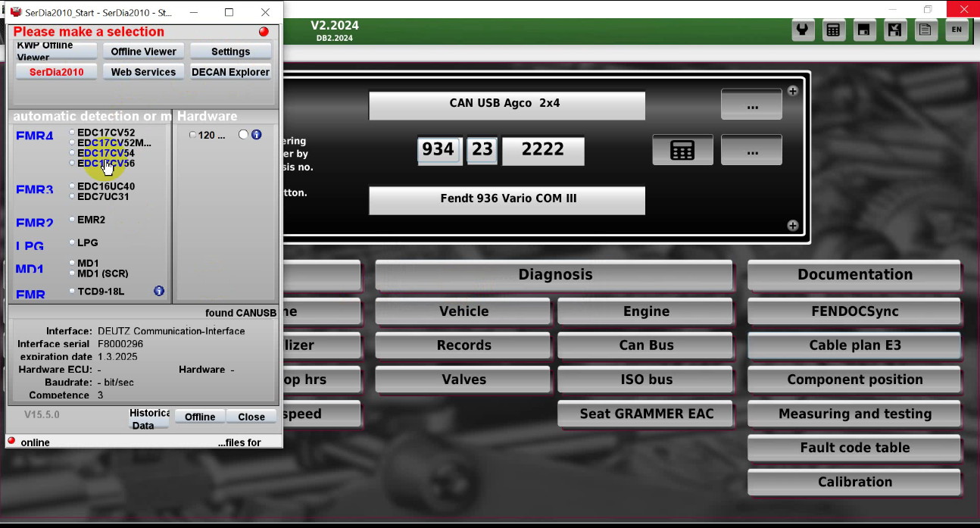The height and width of the screenshot is (528, 980).
Task: Open the Documentation section
Action: coord(854,275)
